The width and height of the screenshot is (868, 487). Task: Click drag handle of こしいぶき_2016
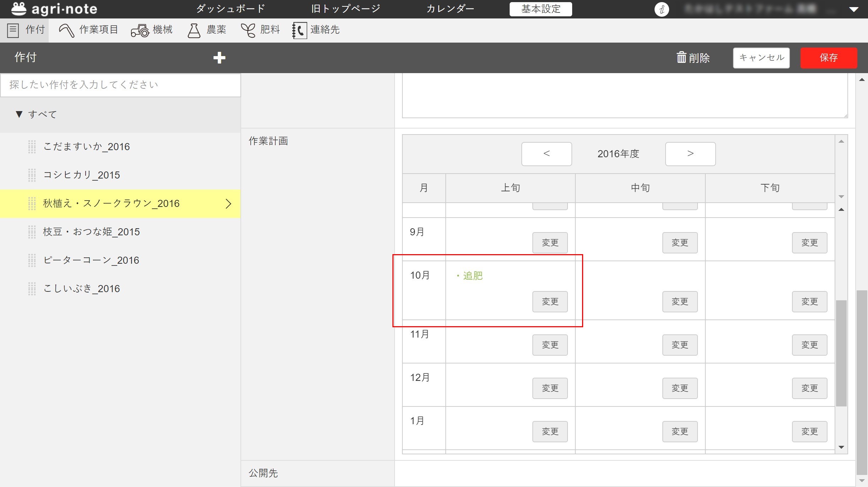pos(32,289)
